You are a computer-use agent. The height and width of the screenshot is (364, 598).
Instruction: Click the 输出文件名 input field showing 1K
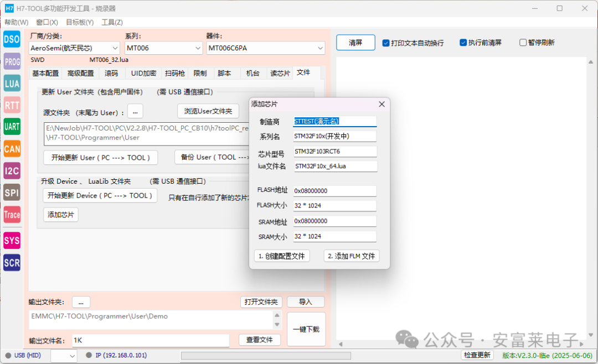click(149, 340)
